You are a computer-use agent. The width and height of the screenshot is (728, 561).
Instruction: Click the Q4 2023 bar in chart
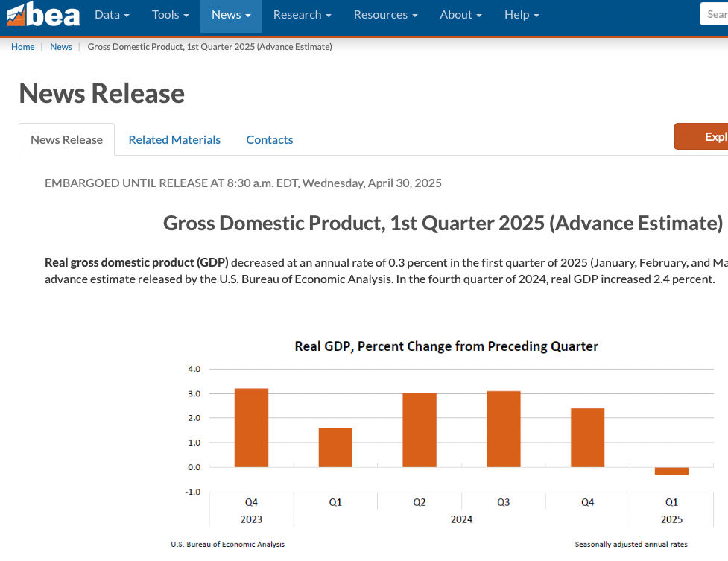click(251, 428)
